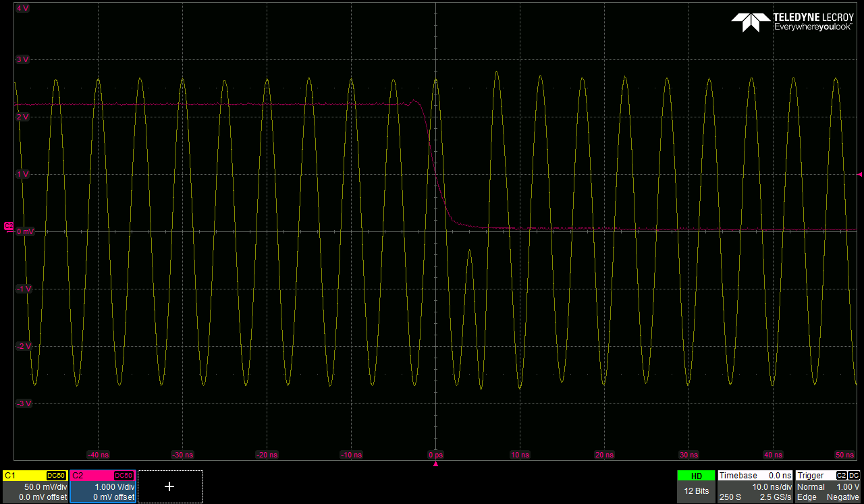Click the '0 mV' vertical axis label
Viewport: 864px width, 504px height.
[x=25, y=231]
